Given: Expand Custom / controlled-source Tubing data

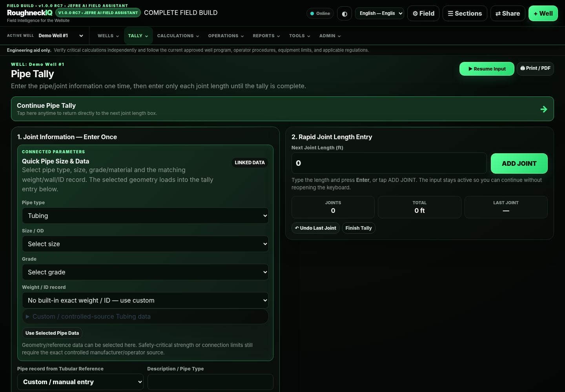Looking at the screenshot, I should pyautogui.click(x=145, y=316).
